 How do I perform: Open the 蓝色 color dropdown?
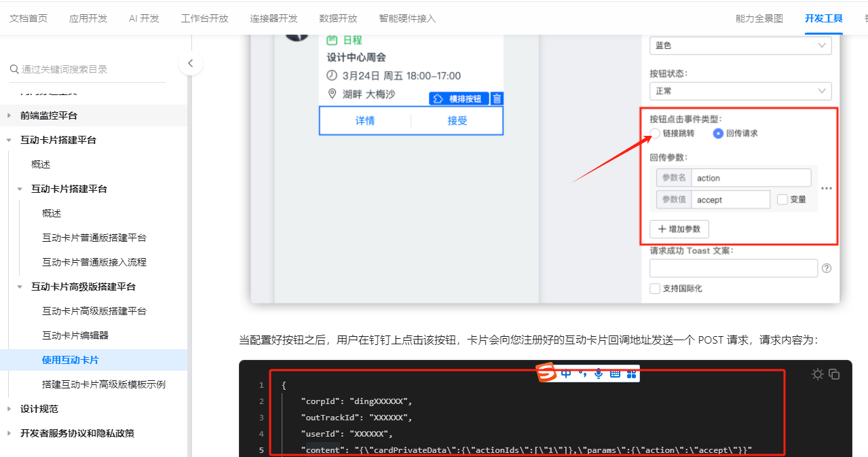[x=740, y=45]
